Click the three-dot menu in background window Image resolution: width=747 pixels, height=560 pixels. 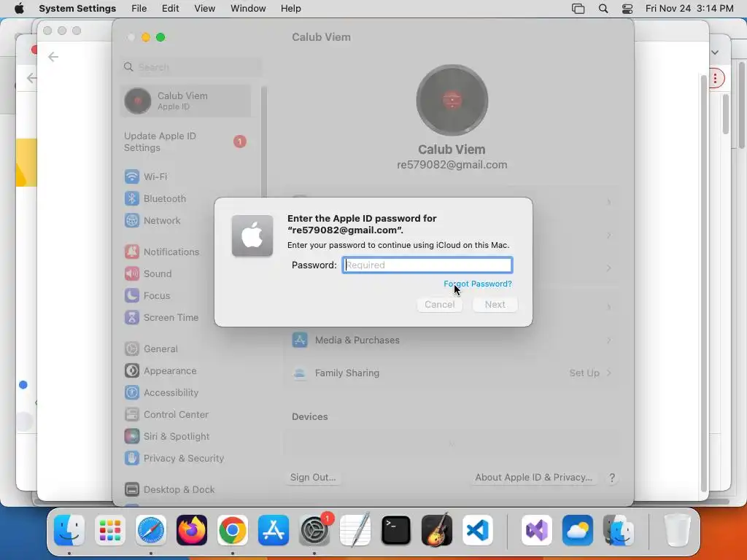715,79
